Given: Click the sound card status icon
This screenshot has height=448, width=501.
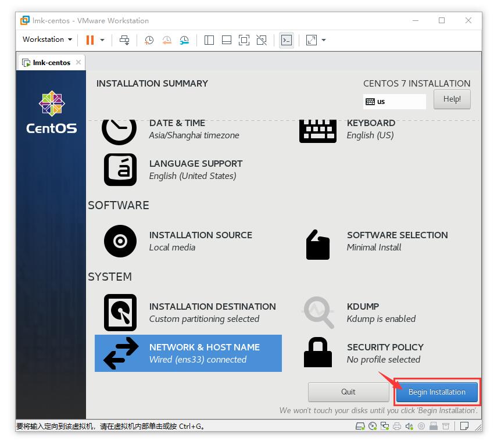Looking at the screenshot, I should 409,427.
